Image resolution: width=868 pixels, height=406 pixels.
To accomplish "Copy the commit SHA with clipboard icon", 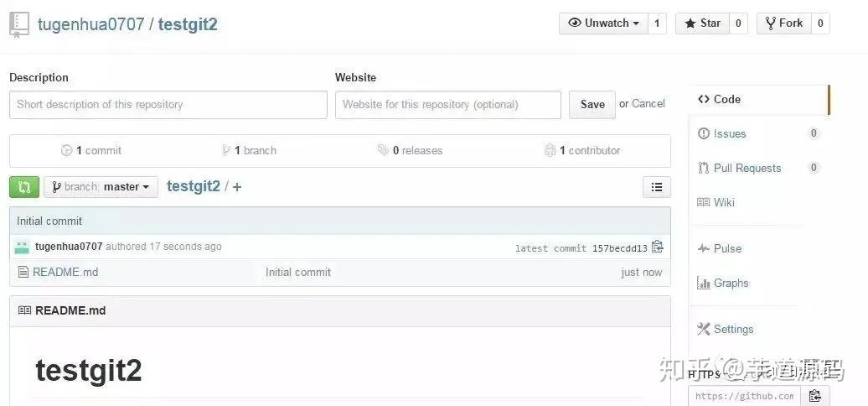I will [x=657, y=247].
